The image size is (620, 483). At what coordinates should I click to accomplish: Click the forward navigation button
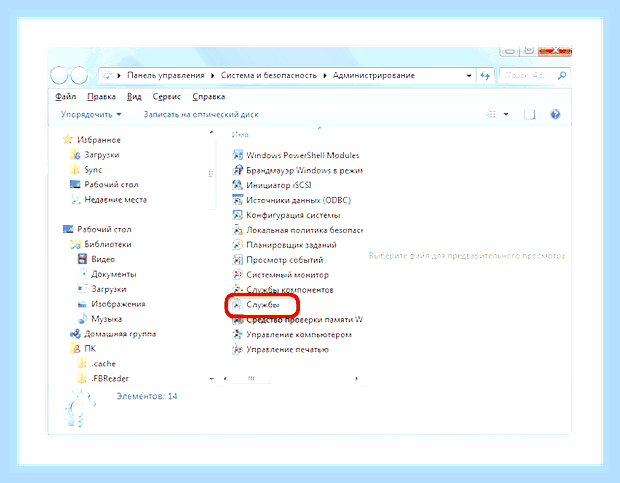[79, 75]
